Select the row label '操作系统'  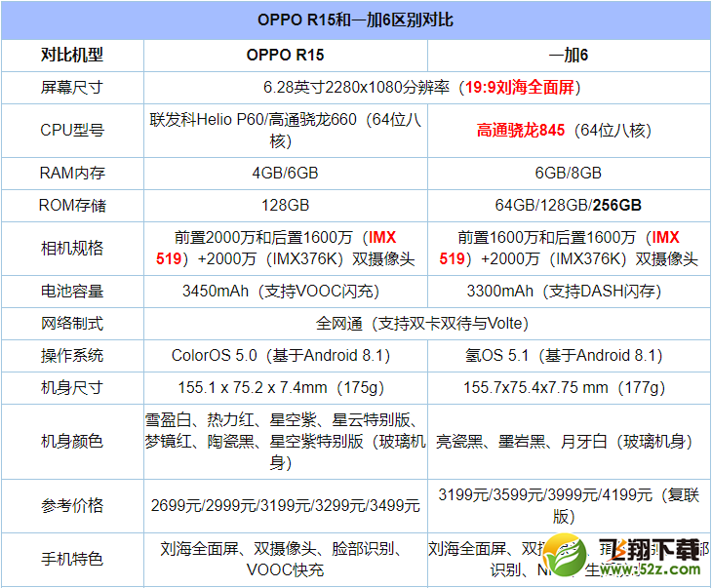pos(72,356)
